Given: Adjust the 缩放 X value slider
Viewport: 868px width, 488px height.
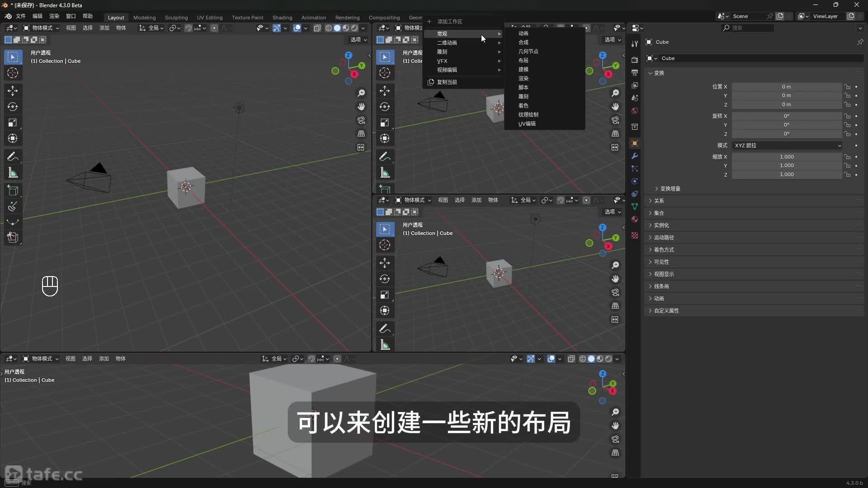Looking at the screenshot, I should (x=787, y=156).
